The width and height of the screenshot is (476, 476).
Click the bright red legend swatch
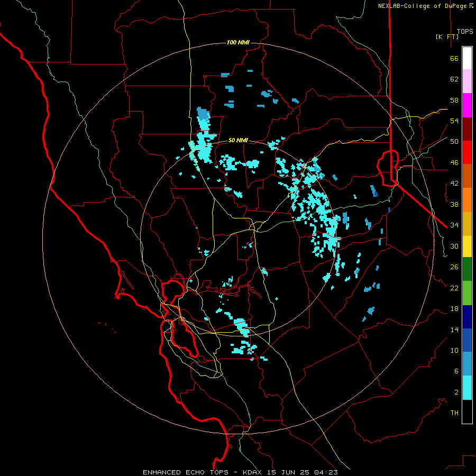click(467, 152)
